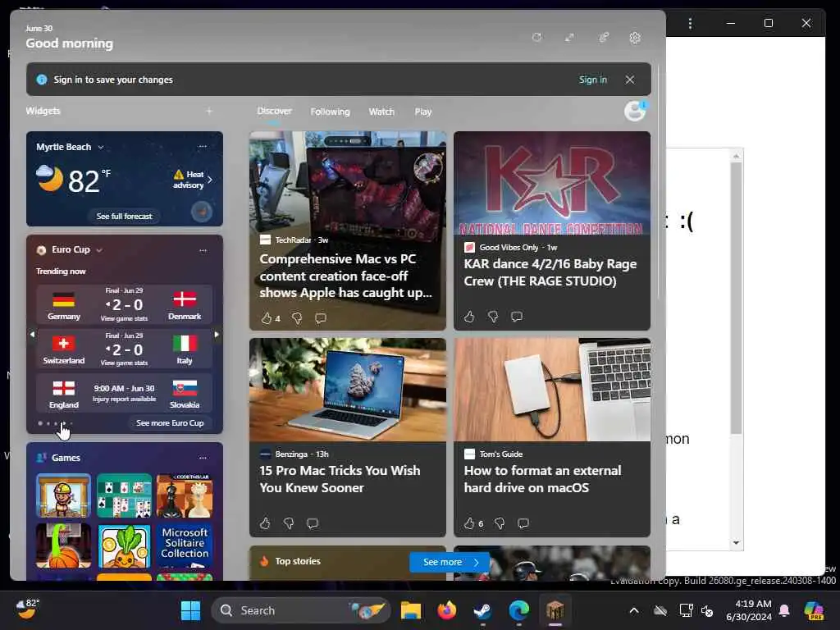Image resolution: width=840 pixels, height=630 pixels.
Task: Click See more Top stories button
Action: pos(450,562)
